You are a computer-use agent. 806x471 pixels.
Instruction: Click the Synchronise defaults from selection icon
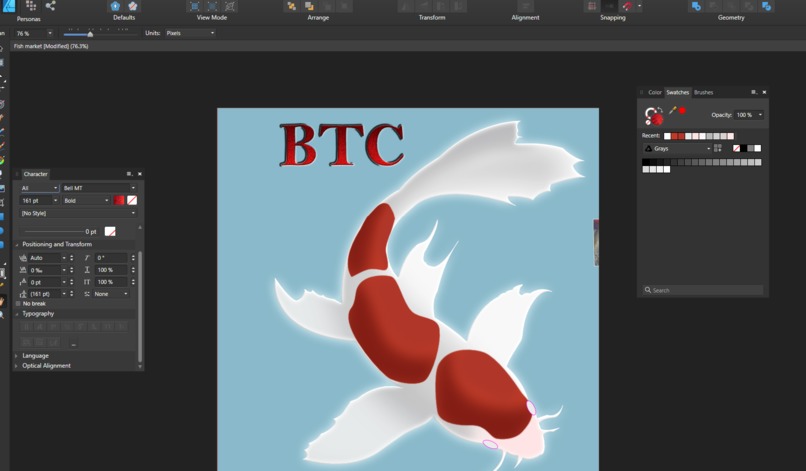[x=115, y=6]
